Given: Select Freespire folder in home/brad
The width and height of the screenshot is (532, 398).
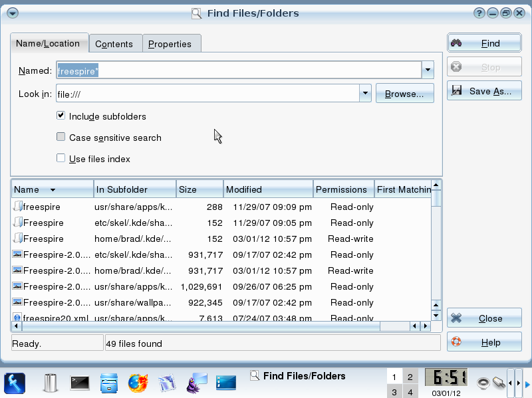Looking at the screenshot, I should click(x=221, y=239).
